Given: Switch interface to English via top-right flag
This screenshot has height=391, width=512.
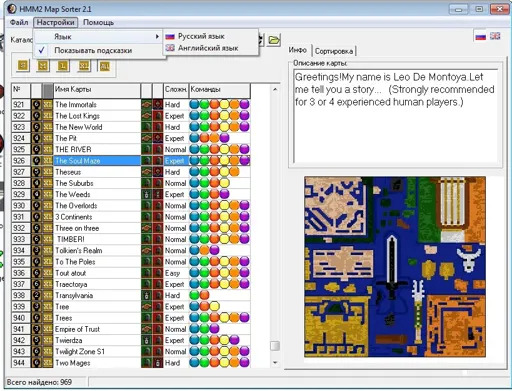Looking at the screenshot, I should pyautogui.click(x=495, y=36).
